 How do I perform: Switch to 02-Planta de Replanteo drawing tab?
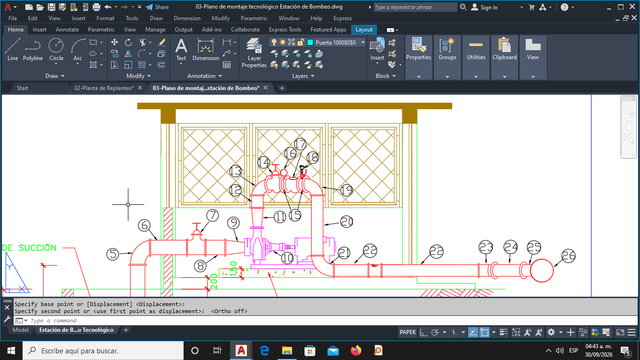(104, 88)
